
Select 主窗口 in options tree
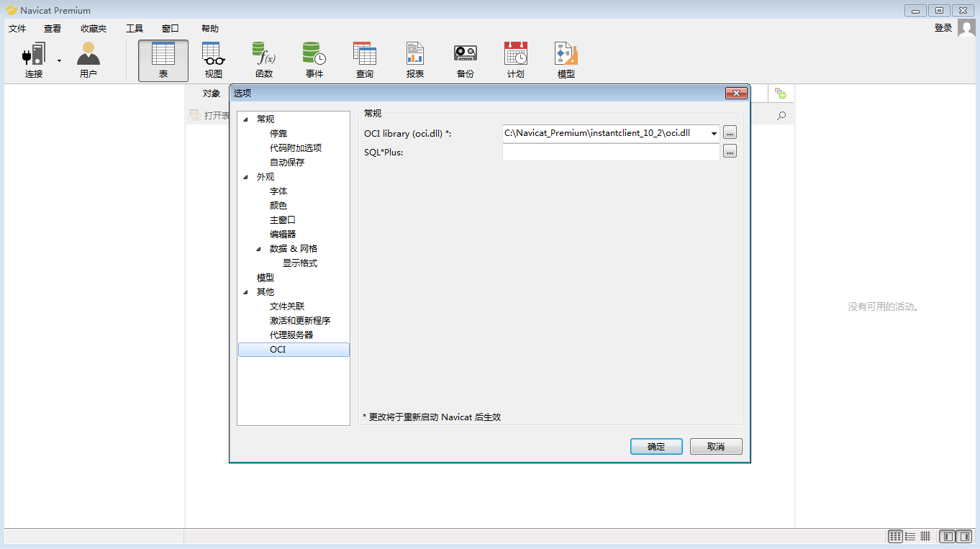pyautogui.click(x=283, y=219)
